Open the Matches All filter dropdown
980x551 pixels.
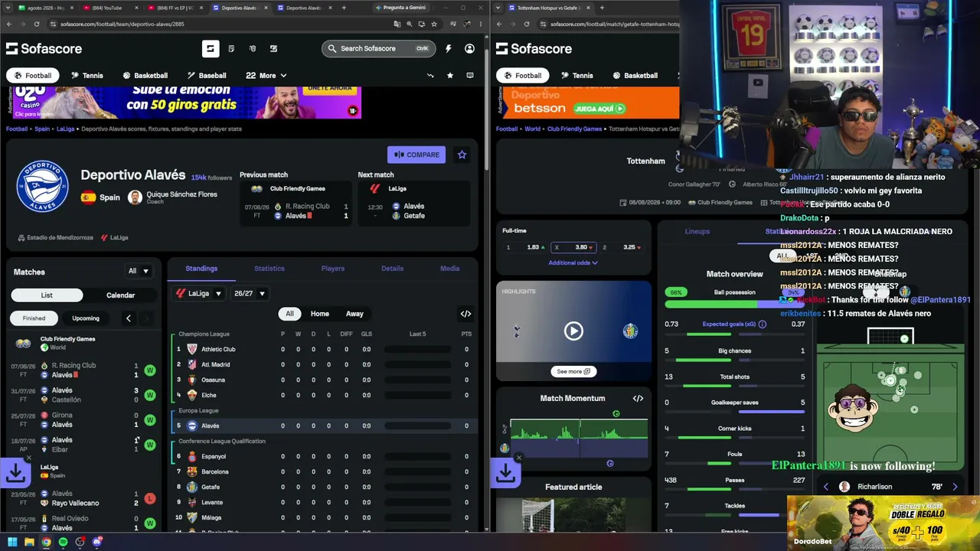coord(139,271)
